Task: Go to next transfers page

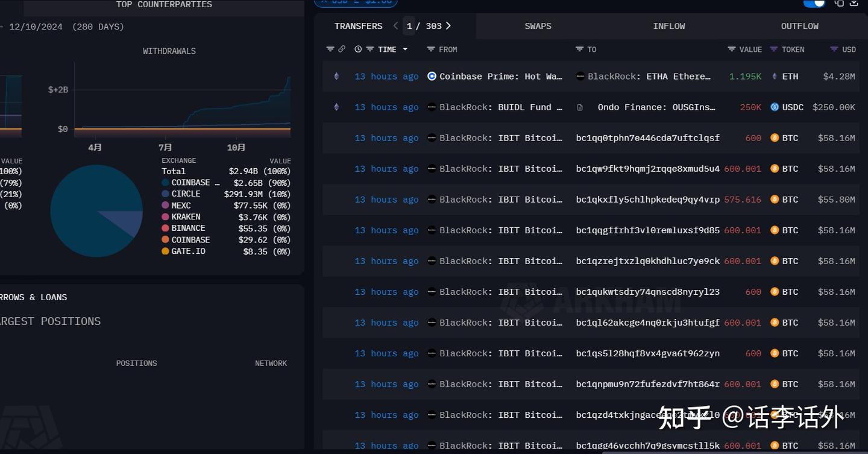Action: click(x=448, y=26)
